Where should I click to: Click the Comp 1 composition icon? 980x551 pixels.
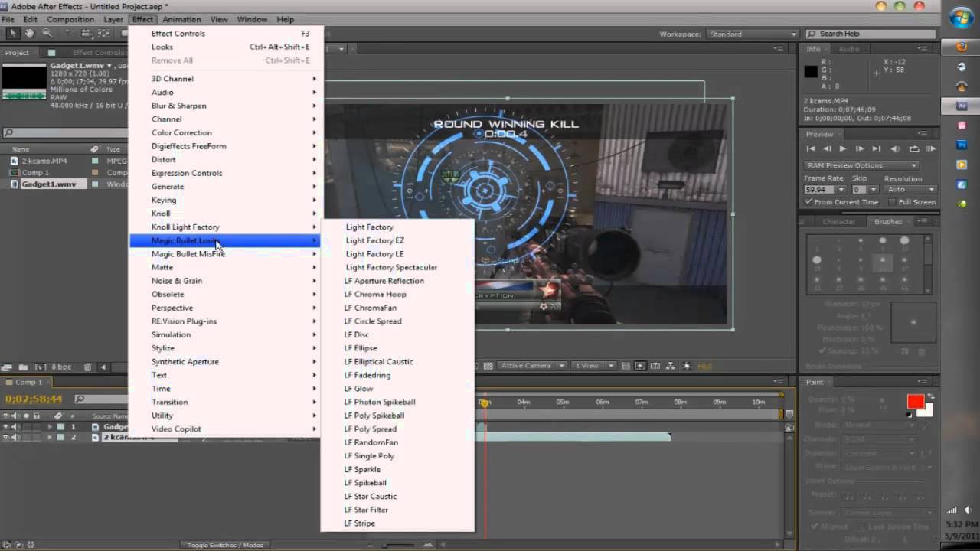pos(14,173)
